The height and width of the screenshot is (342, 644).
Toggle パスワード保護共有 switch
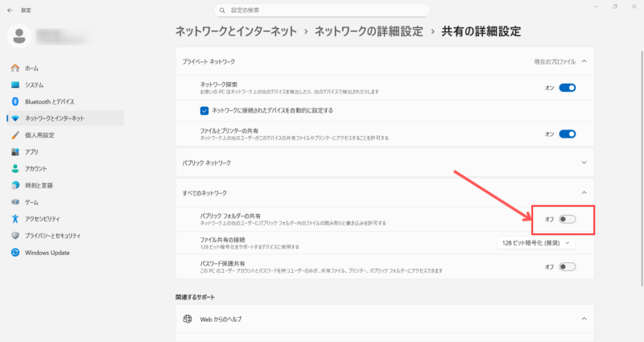(568, 266)
